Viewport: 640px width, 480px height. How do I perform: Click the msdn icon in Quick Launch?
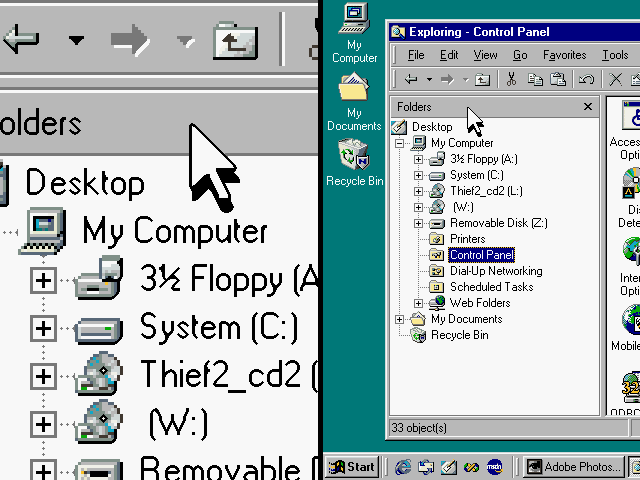pyautogui.click(x=495, y=467)
